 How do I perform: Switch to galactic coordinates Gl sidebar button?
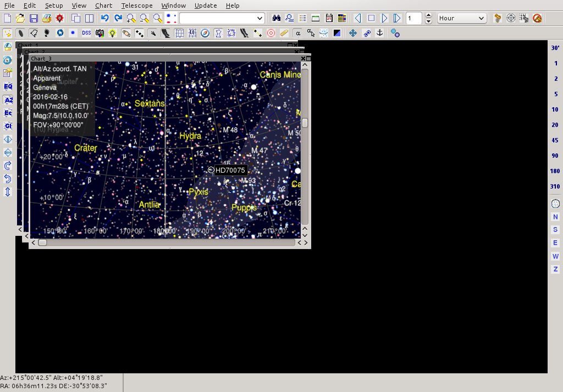[8, 126]
